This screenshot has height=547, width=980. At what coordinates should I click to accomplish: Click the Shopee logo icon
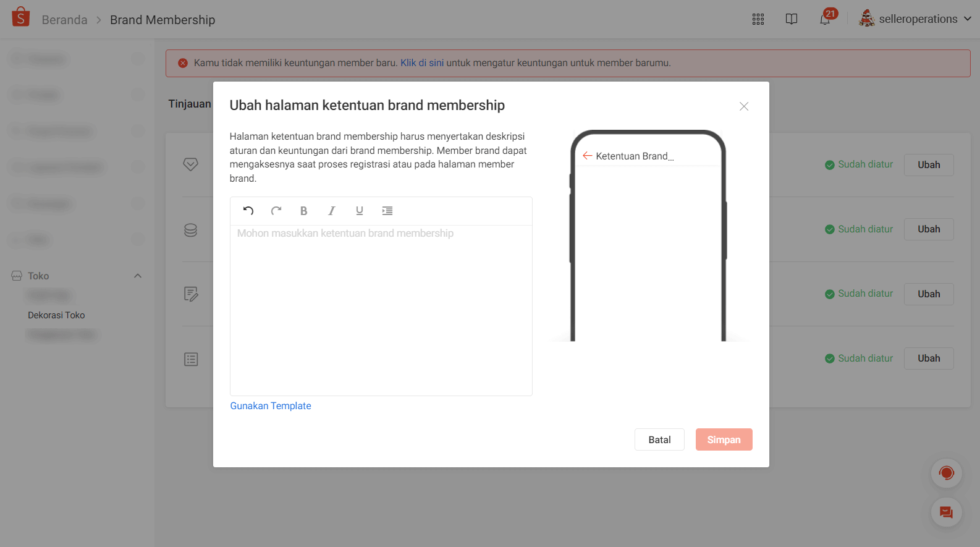point(20,17)
